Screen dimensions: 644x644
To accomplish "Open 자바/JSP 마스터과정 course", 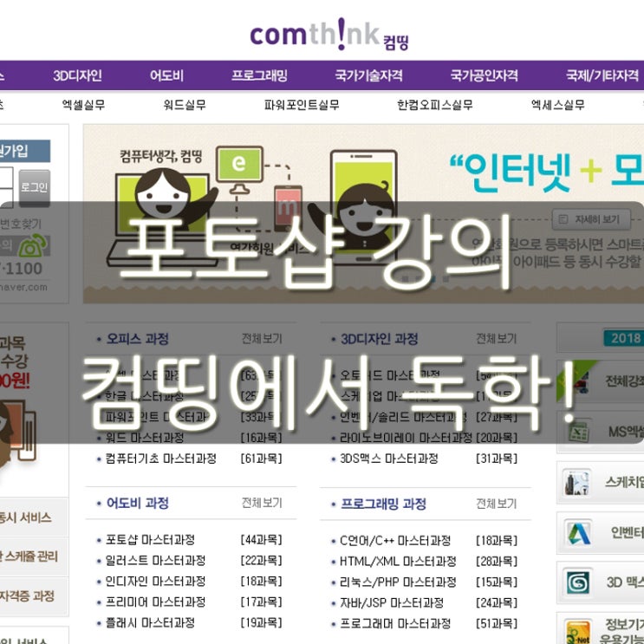I will point(392,603).
